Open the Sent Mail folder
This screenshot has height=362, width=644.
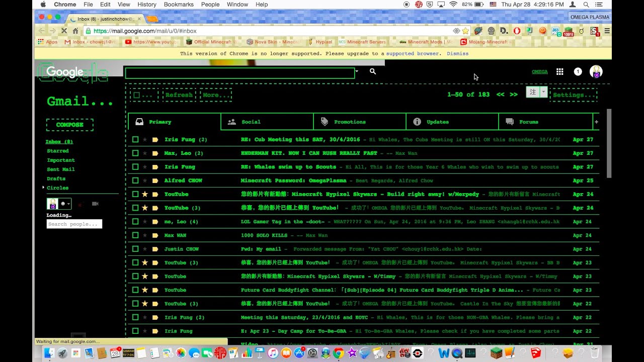(61, 169)
